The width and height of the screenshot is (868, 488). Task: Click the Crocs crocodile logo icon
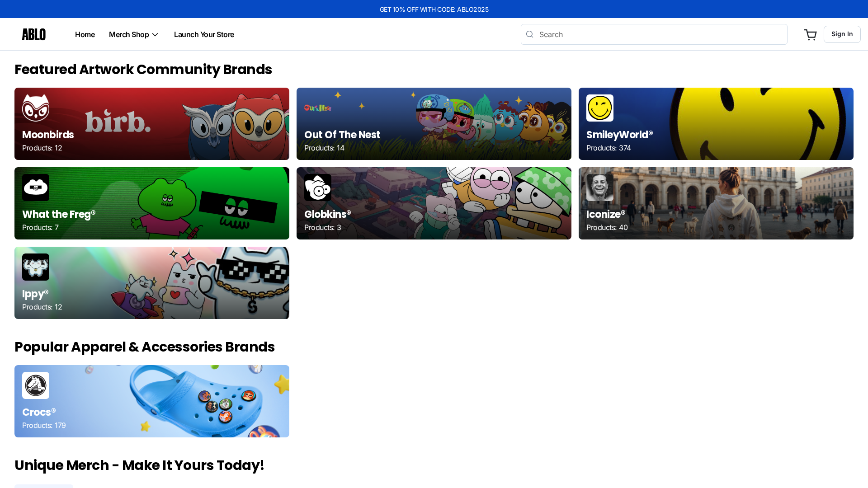[x=36, y=385]
